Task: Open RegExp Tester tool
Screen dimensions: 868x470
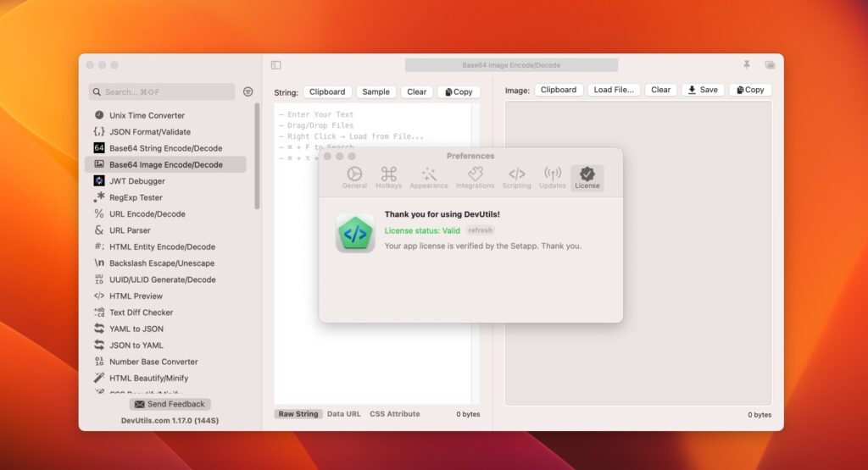Action: point(166,197)
